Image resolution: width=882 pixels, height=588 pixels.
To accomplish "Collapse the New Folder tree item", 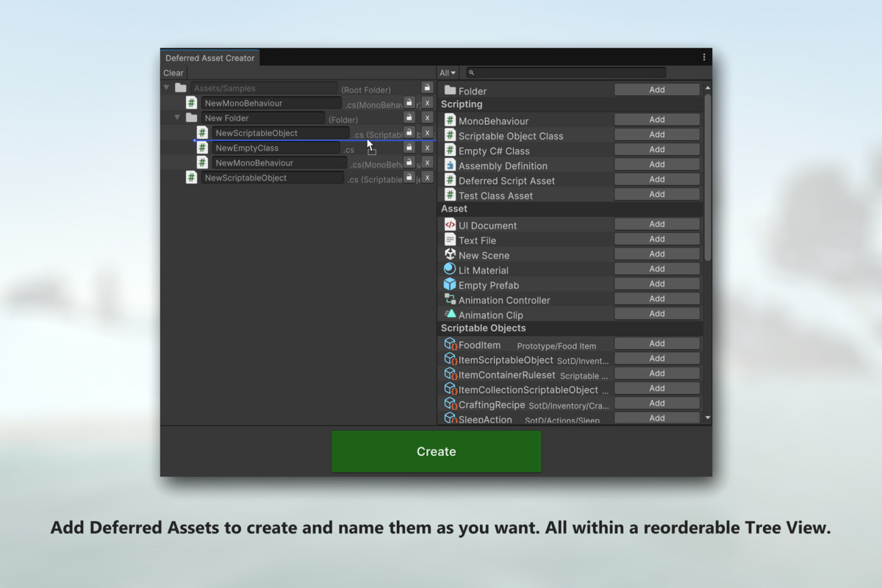I will [177, 118].
